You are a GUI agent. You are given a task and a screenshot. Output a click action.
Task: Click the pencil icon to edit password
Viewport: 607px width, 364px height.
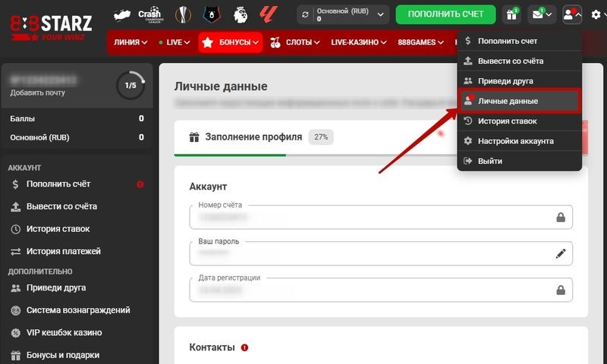[561, 254]
